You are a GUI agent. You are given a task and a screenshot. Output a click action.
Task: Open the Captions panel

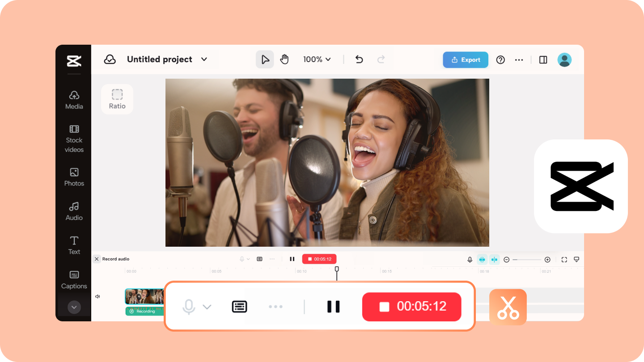[x=74, y=280]
